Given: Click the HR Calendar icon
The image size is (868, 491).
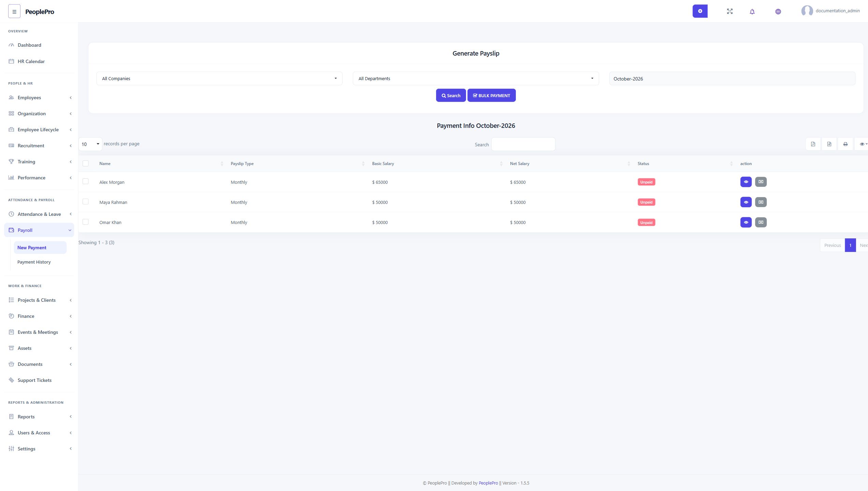Looking at the screenshot, I should click(x=11, y=61).
